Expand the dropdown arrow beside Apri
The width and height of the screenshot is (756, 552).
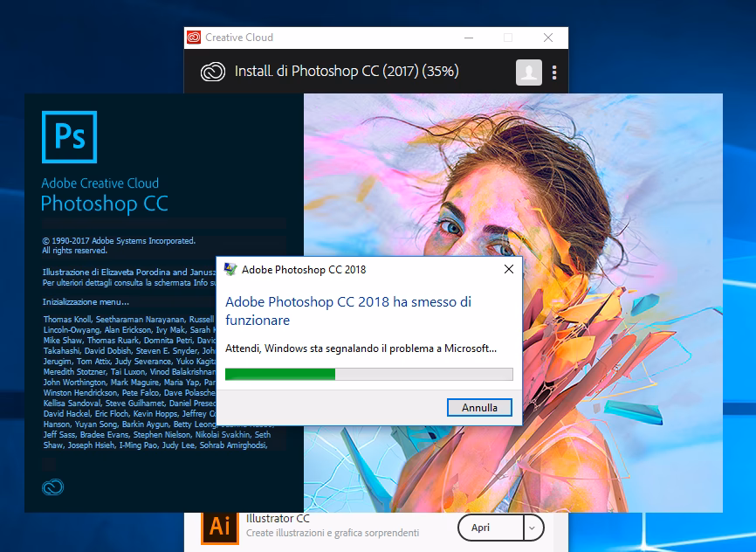point(533,528)
